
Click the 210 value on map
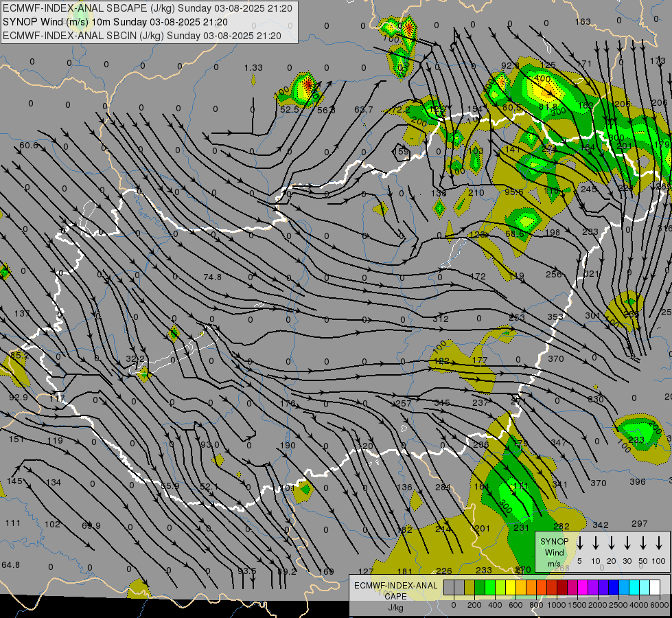pyautogui.click(x=476, y=192)
